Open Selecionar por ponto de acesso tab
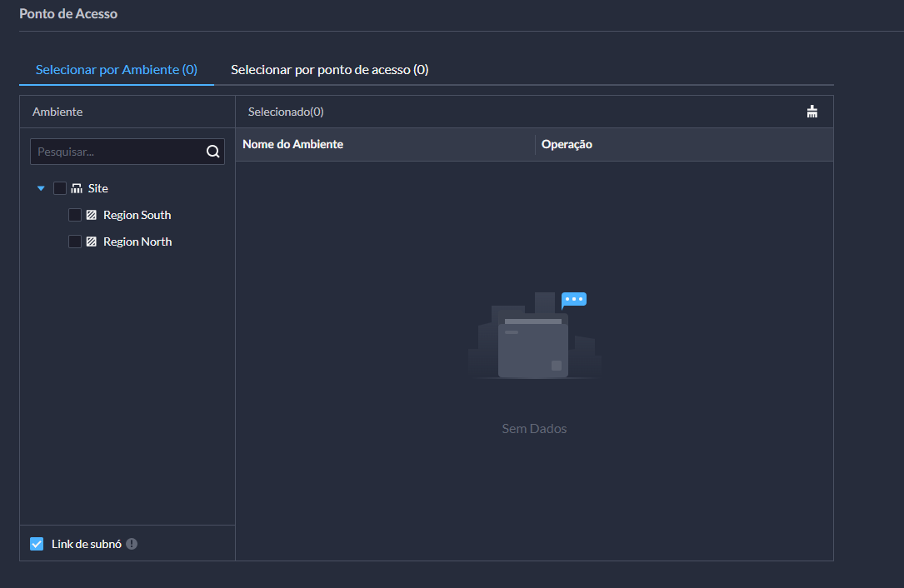The height and width of the screenshot is (588, 904). click(x=330, y=70)
